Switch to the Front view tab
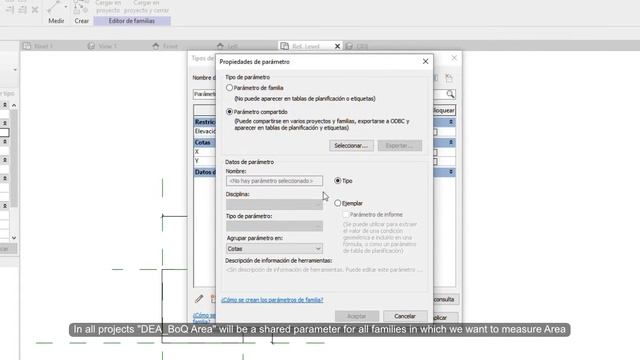640x360 pixels. click(x=165, y=46)
